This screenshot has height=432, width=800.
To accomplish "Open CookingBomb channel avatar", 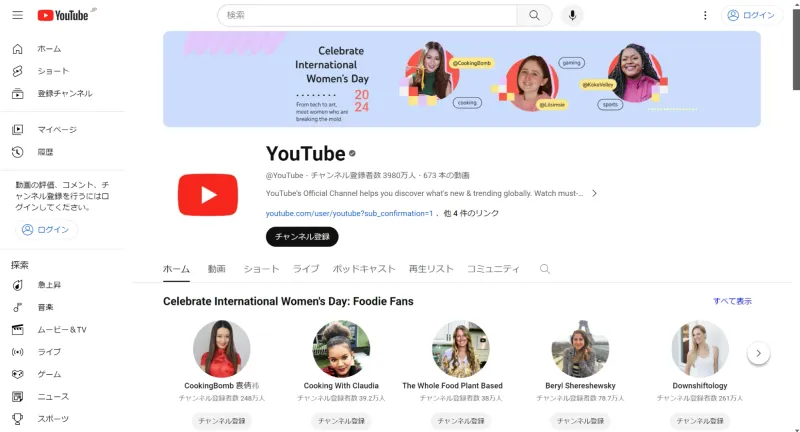I will (221, 349).
